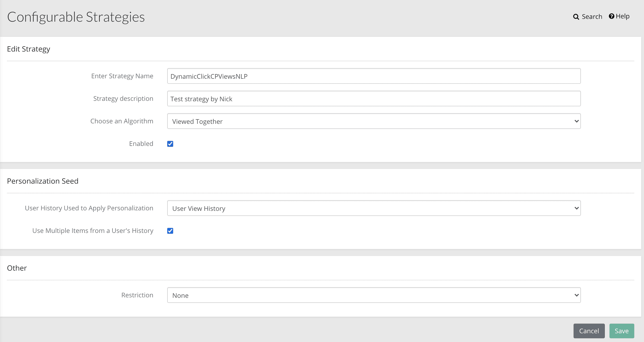This screenshot has height=342, width=644.
Task: Click the Restriction label
Action: tap(137, 295)
